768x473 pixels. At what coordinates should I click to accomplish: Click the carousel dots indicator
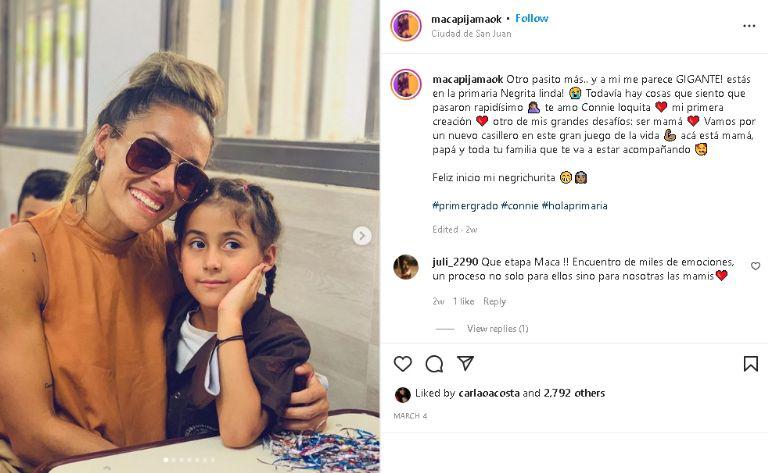190,460
